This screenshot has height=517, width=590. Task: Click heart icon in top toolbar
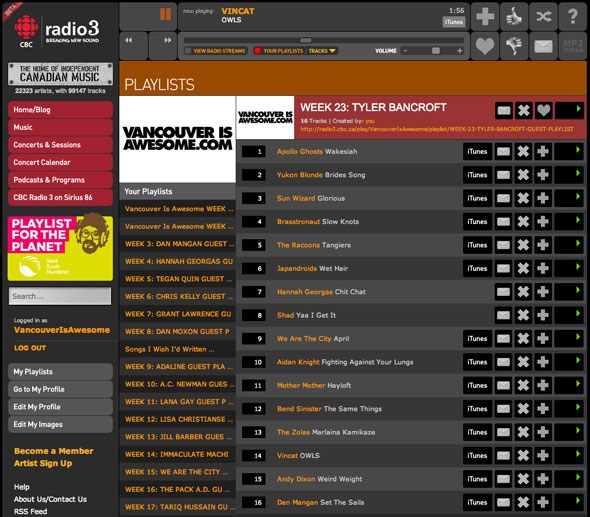pos(485,46)
